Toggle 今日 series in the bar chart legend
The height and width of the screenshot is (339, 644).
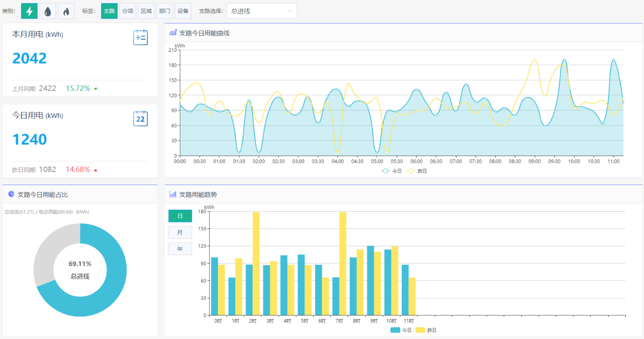point(401,330)
